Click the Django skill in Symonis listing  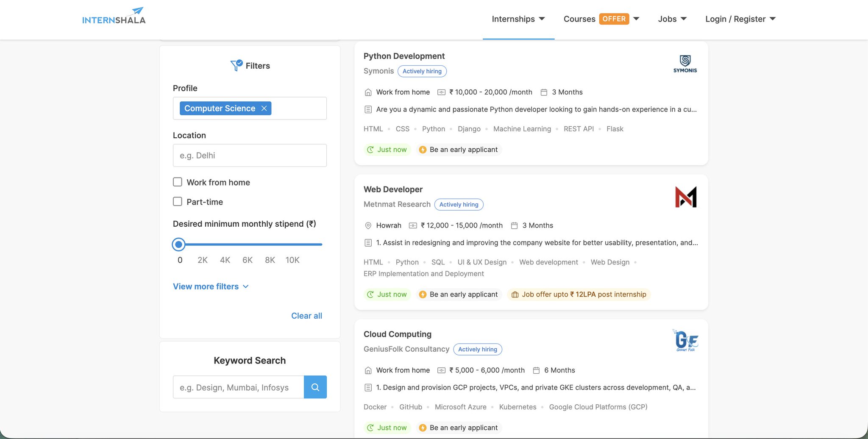point(469,129)
